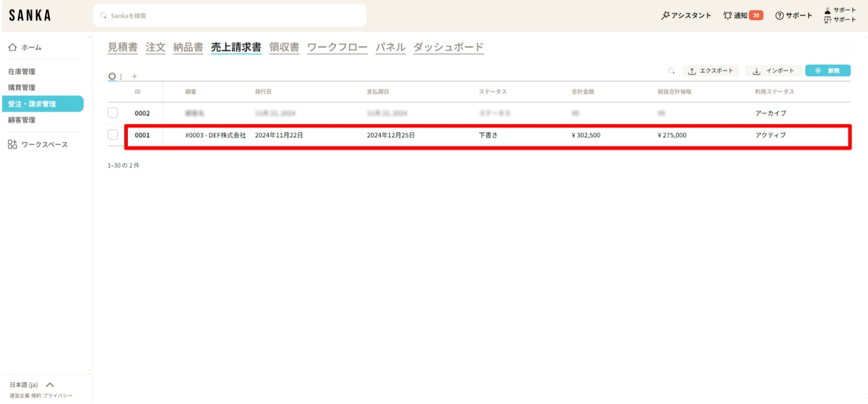Click the user profile avatar icon
Screen dimensions: 868x404
(828, 11)
